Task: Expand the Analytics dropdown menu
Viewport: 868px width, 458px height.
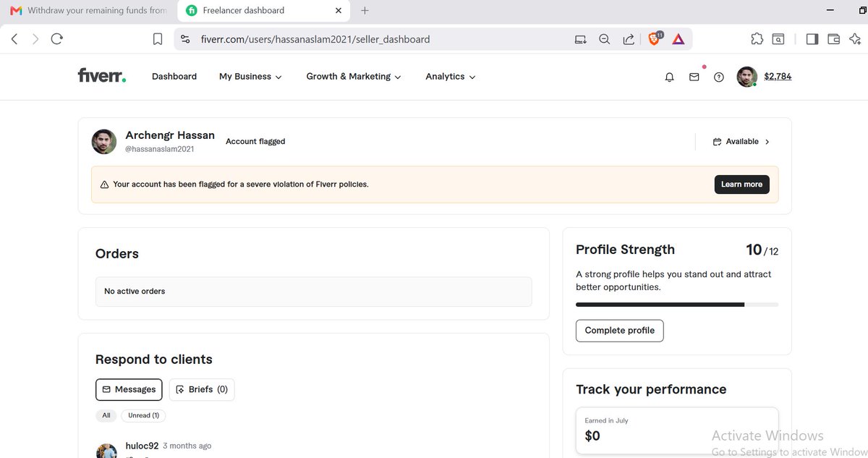Action: pos(451,77)
